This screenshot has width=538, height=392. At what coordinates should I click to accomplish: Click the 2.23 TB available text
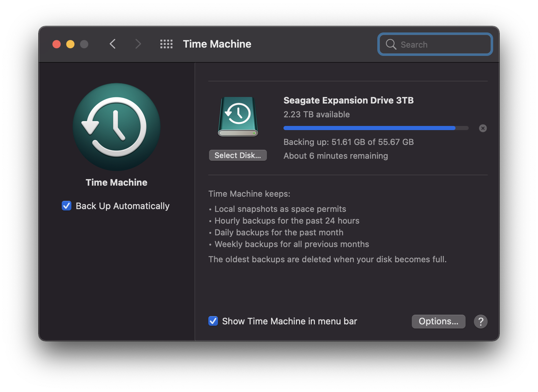pos(317,115)
